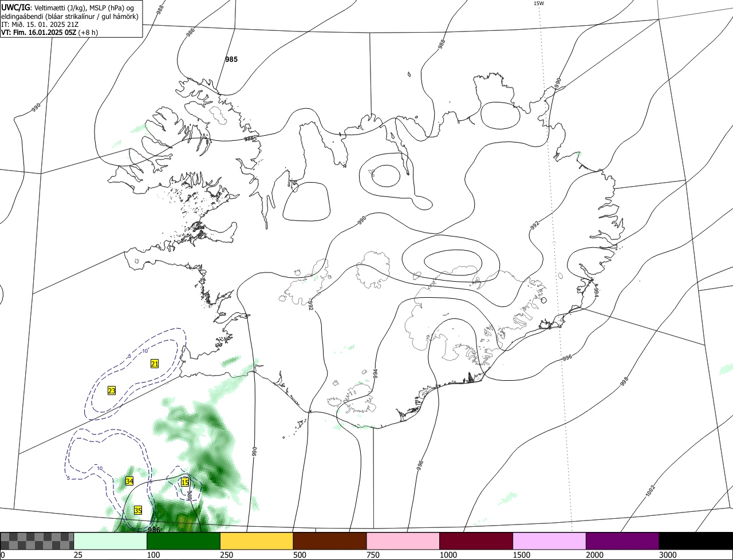Pick the dark red 1000–1500 legend swatch
This screenshot has width=733, height=560.
point(476,541)
